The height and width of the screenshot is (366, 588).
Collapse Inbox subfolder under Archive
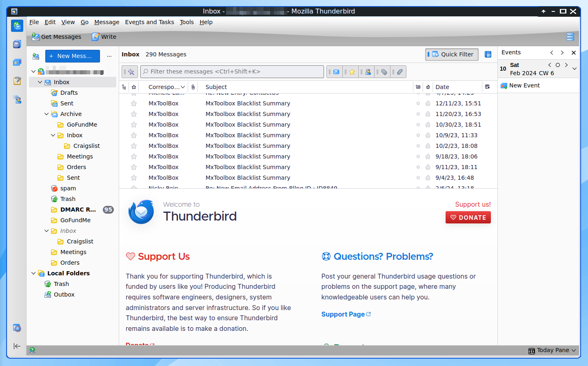53,135
